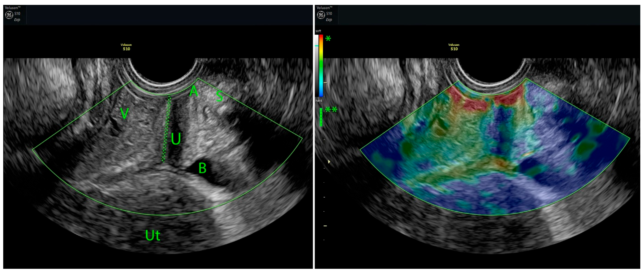This screenshot has width=644, height=272.
Task: Click yellow 'Voluson S10' text on right image
Action: (x=454, y=47)
